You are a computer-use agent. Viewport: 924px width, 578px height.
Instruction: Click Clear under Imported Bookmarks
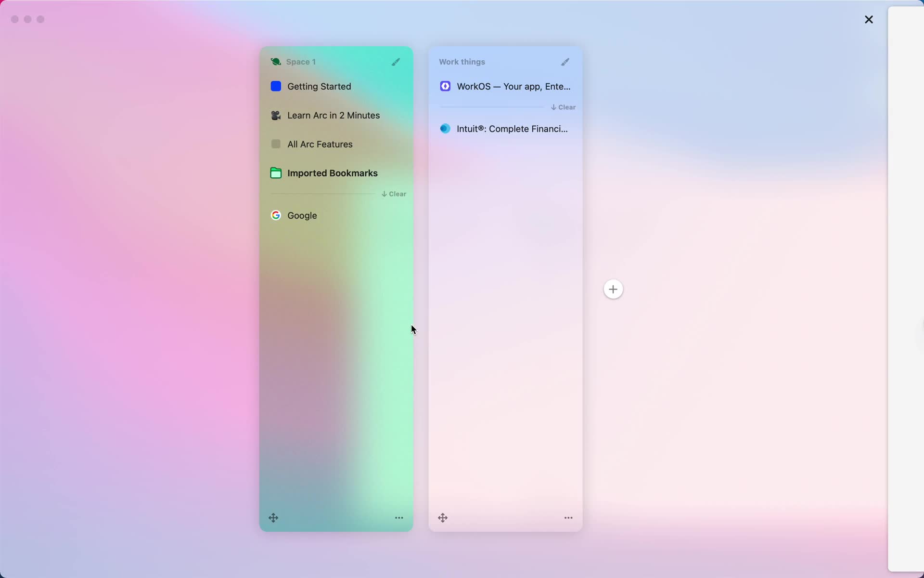point(394,194)
